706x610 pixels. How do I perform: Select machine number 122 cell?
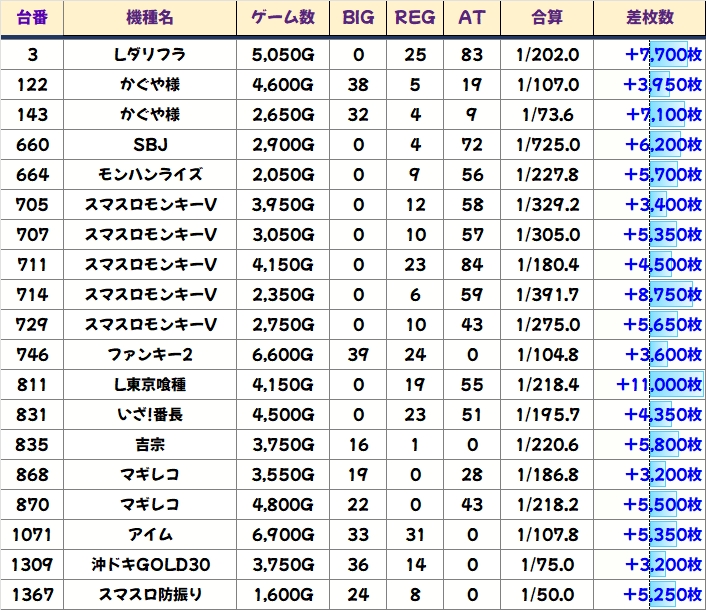tap(32, 85)
